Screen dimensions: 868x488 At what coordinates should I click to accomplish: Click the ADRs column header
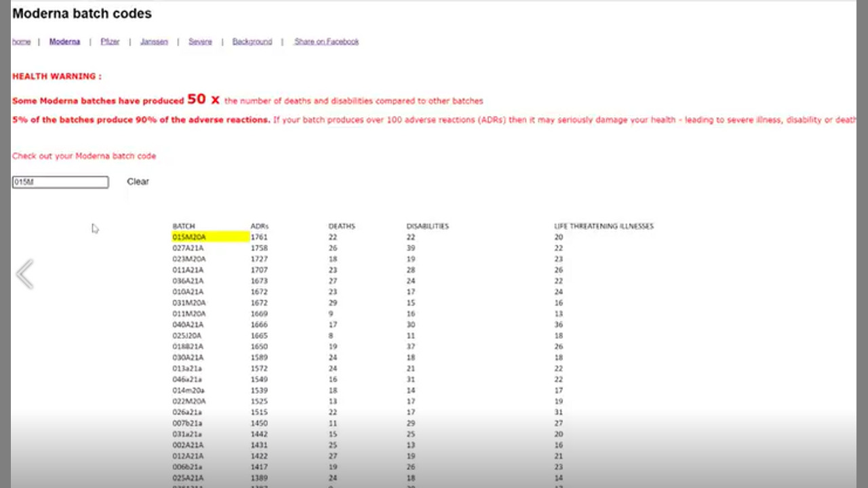tap(259, 226)
